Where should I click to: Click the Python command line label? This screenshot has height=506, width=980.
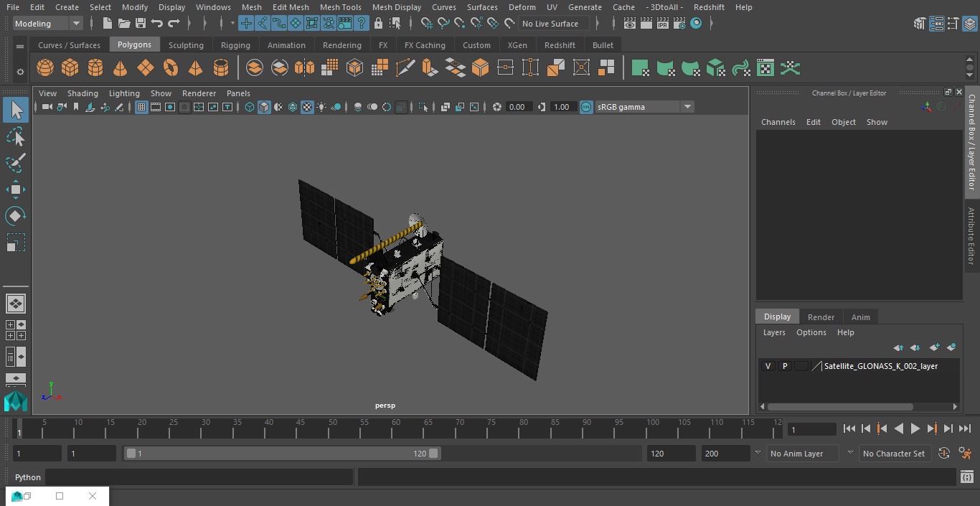point(28,477)
